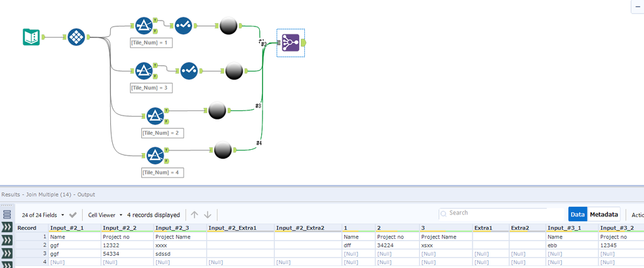Screen dimensions: 644x268
Task: Switch to the Data view
Action: (578, 214)
